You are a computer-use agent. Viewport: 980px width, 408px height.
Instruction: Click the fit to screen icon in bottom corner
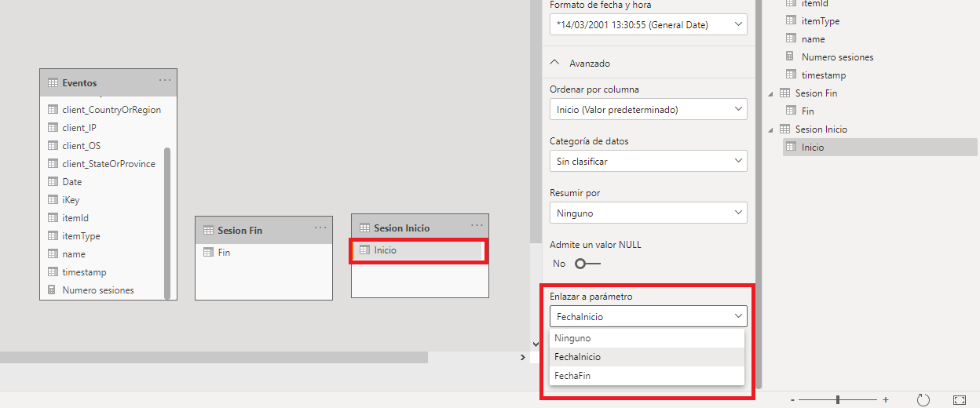959,399
